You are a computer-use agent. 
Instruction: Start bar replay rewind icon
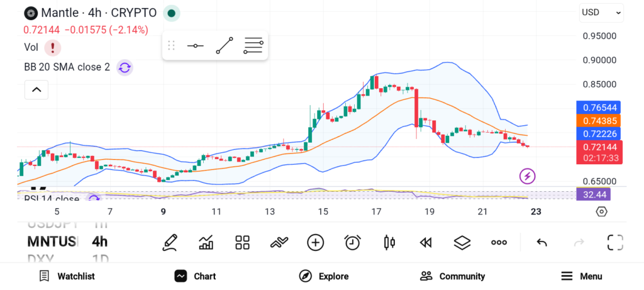coord(426,242)
